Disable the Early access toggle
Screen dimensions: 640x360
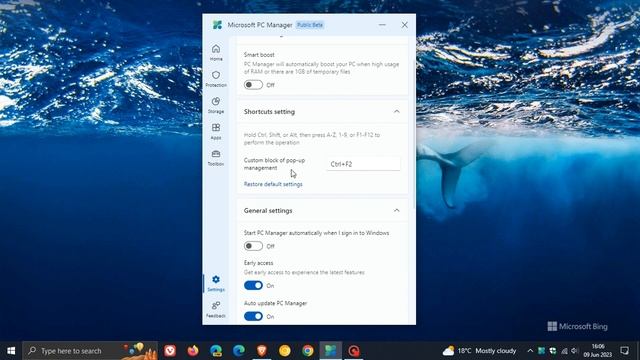(253, 285)
